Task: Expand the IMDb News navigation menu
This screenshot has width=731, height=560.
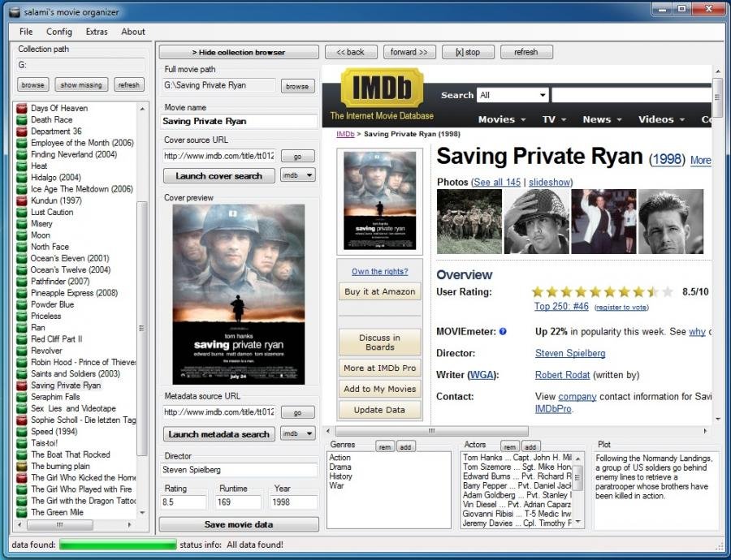Action: [602, 120]
